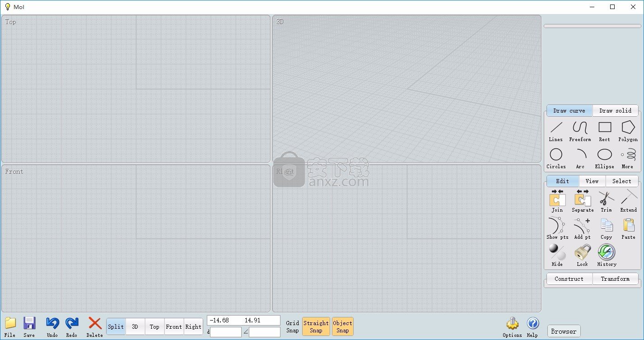This screenshot has width=644, height=340.
Task: Expand the Transform palette
Action: [615, 279]
